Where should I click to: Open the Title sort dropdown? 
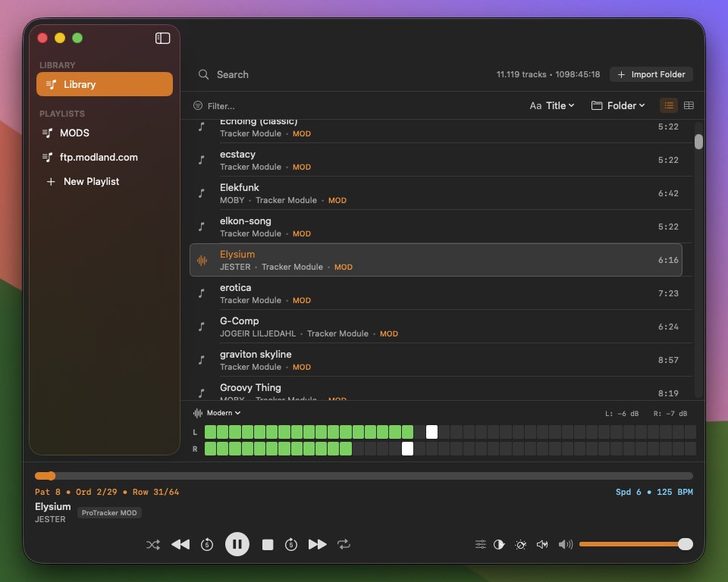coord(552,106)
